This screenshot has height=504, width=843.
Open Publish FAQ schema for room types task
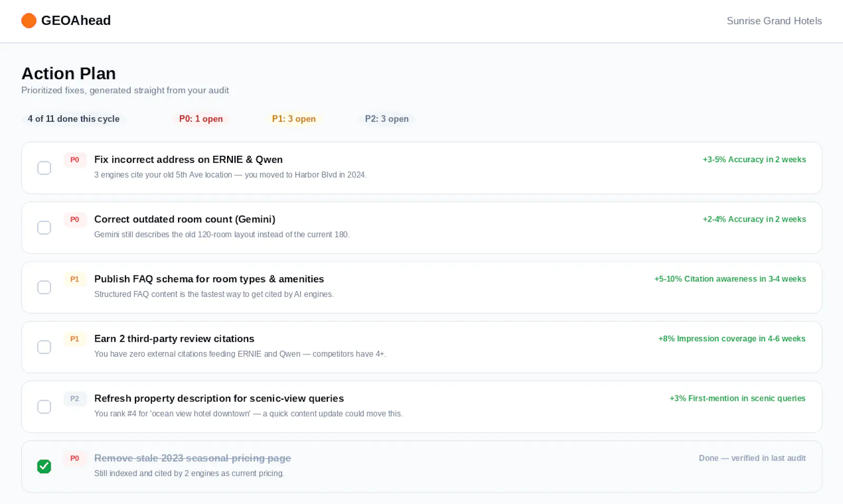(x=209, y=279)
